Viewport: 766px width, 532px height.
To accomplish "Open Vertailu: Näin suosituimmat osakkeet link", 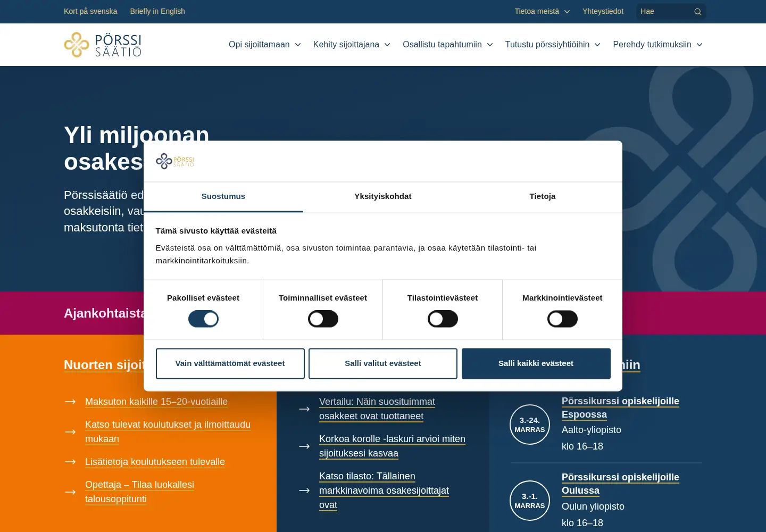I will click(377, 409).
